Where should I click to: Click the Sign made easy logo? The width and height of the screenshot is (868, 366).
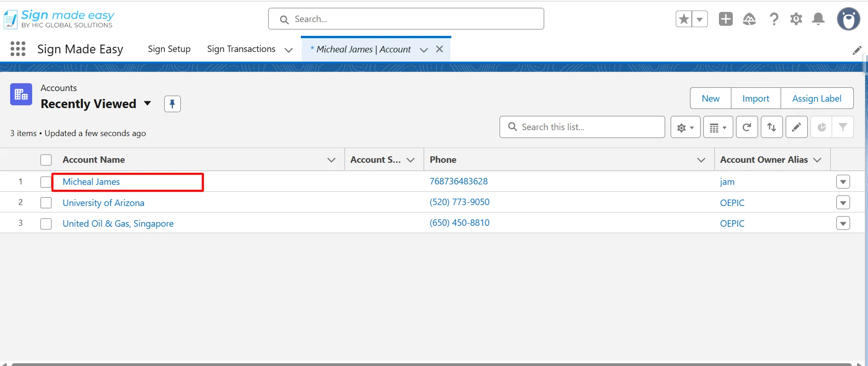58,19
